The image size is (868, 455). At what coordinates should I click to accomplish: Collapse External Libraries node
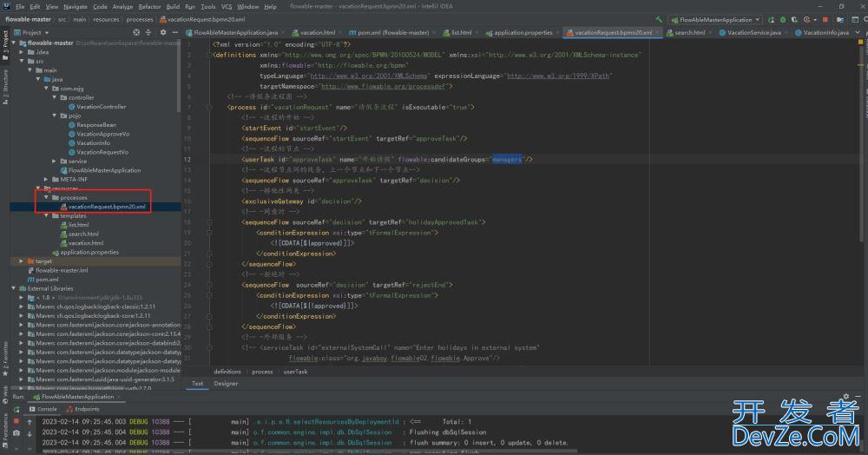click(x=14, y=288)
